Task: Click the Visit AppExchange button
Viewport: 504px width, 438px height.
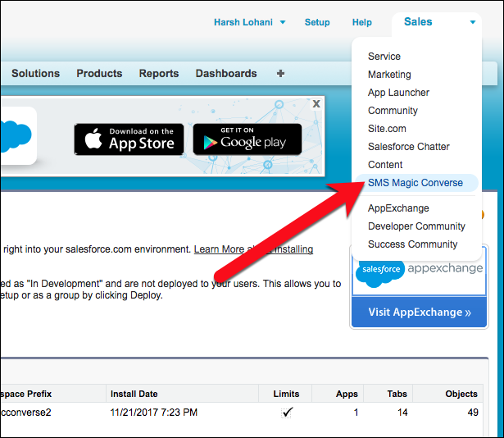Action: pos(419,313)
